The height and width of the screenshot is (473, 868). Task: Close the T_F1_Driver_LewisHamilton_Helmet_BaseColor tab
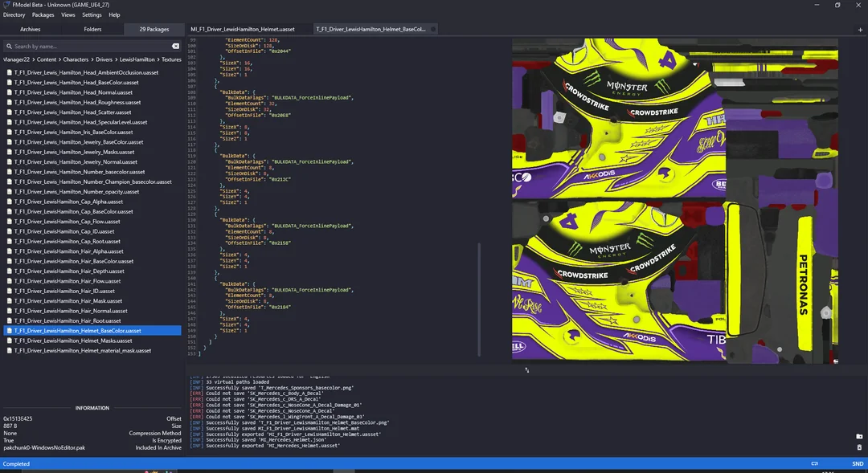(434, 29)
